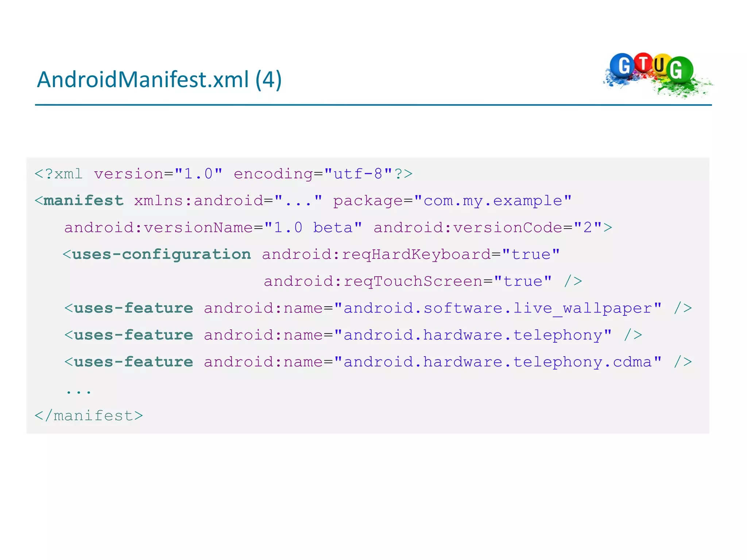Click "android.hardware.telephony.cdma" value
Viewport: 747px width, 560px height.
click(498, 362)
